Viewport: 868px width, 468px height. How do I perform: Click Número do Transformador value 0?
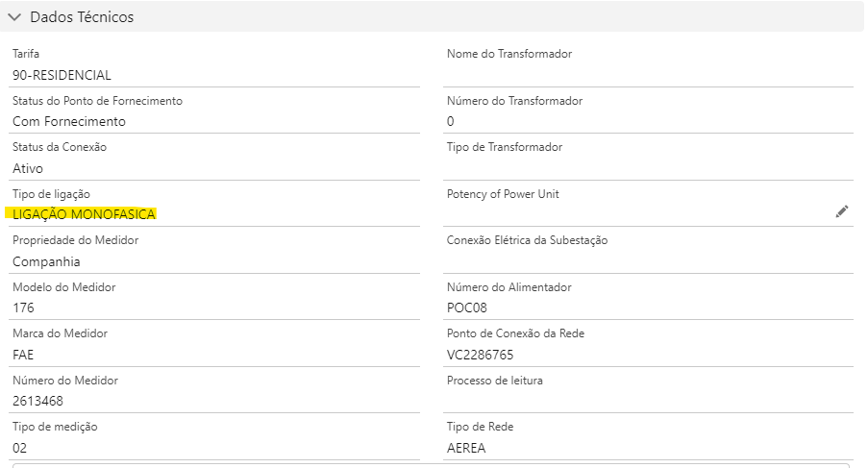(451, 121)
